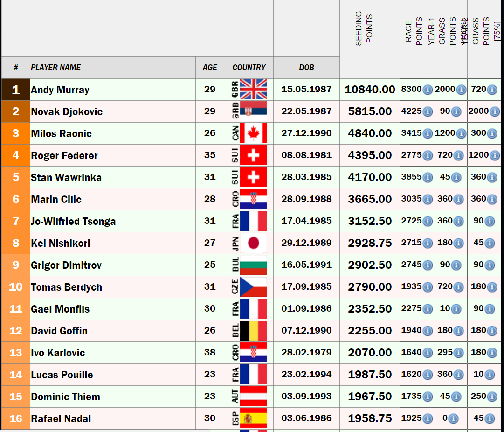Image resolution: width=504 pixels, height=432 pixels.
Task: Click the COUNTRY column header
Action: (249, 67)
